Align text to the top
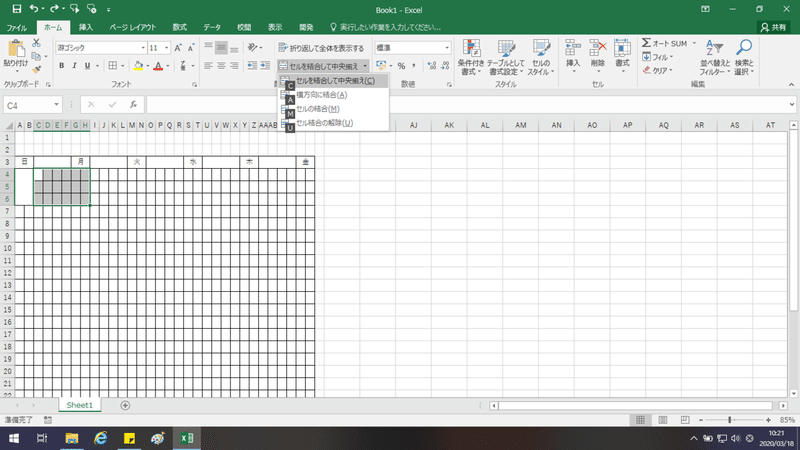The width and height of the screenshot is (800, 450). pos(208,47)
